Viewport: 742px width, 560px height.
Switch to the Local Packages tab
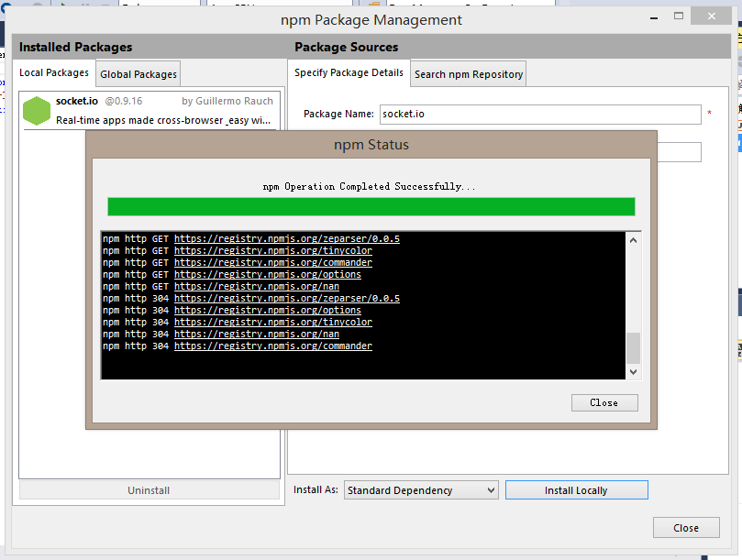pyautogui.click(x=54, y=73)
